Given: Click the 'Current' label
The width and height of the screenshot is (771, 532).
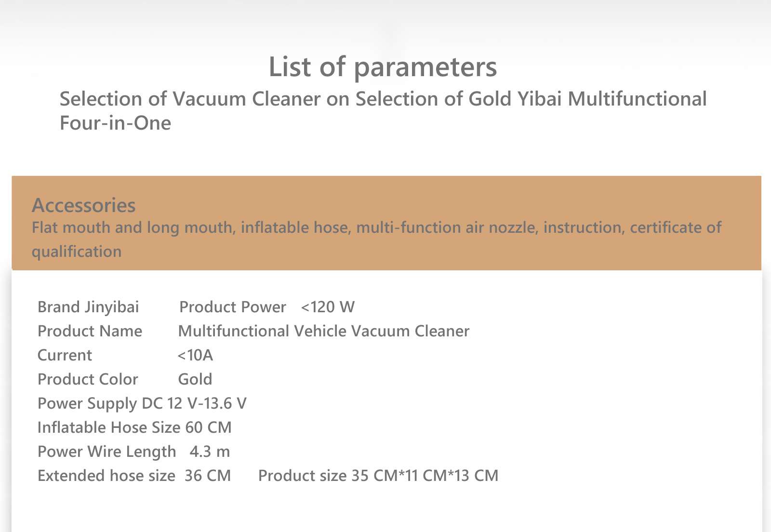Looking at the screenshot, I should point(65,355).
